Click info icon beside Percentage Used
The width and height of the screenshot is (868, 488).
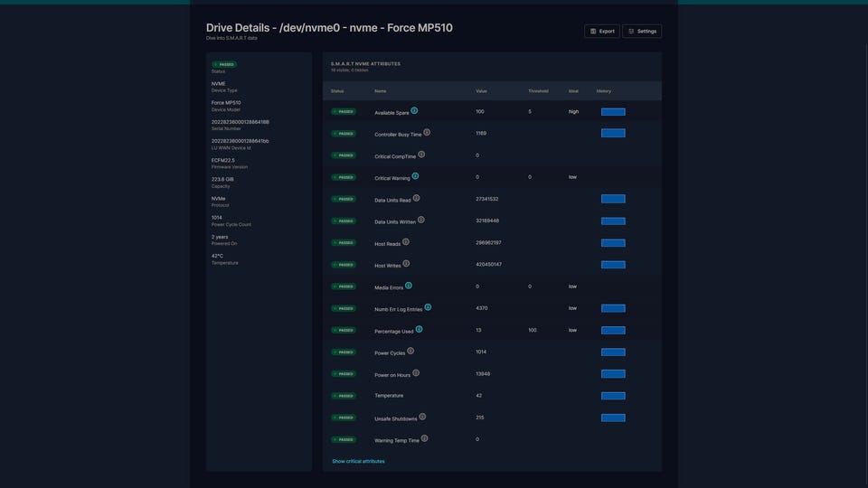(x=419, y=329)
